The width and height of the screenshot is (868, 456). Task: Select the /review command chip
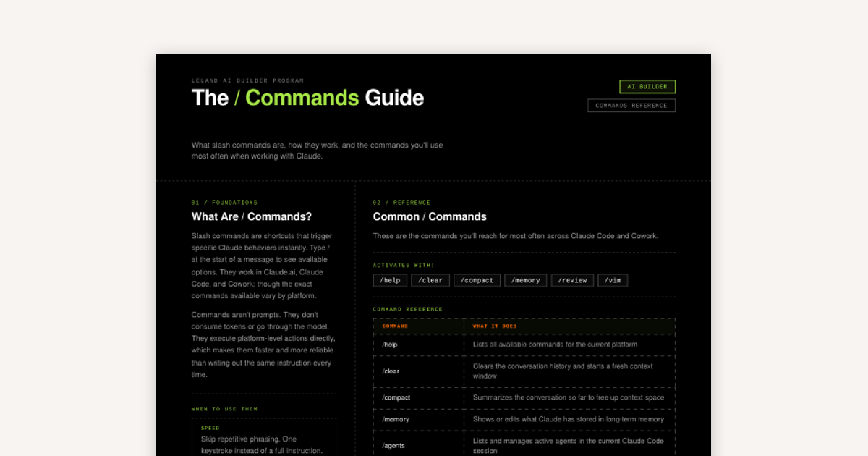point(573,280)
